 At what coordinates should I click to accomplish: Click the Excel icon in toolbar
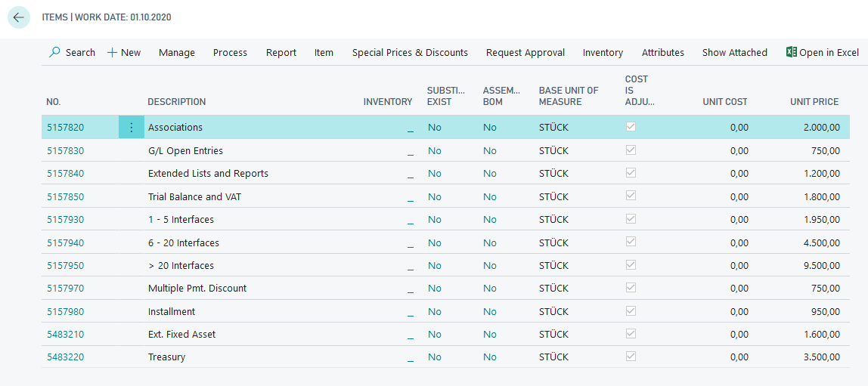pyautogui.click(x=791, y=52)
